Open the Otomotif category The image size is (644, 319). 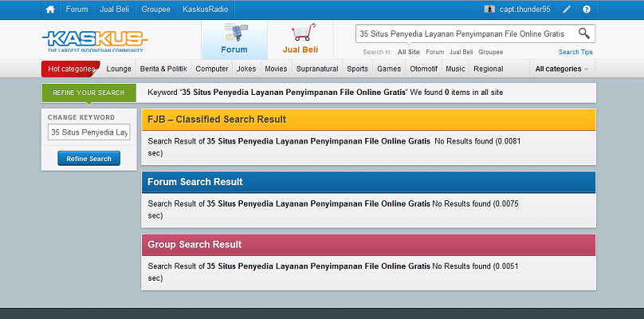tap(423, 69)
